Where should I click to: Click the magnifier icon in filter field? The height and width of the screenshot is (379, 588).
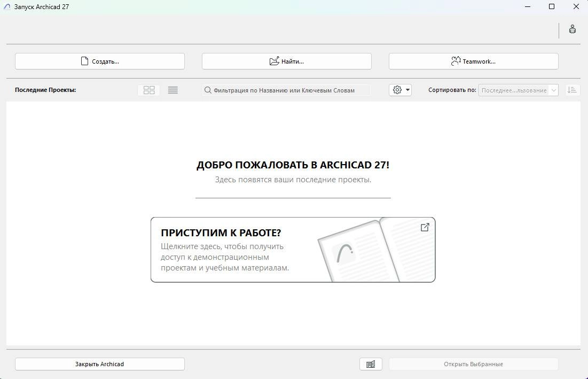208,90
